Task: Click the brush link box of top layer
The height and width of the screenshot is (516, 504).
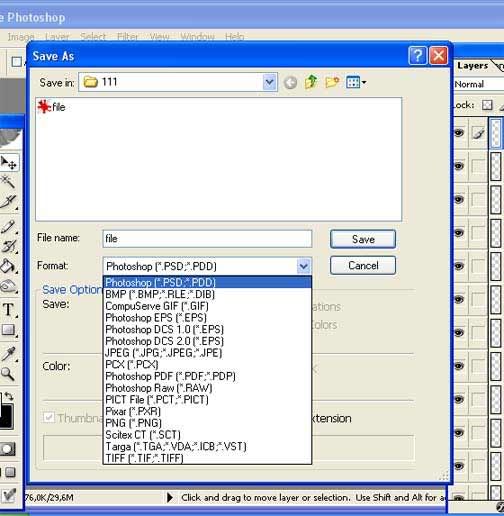Action: [479, 133]
